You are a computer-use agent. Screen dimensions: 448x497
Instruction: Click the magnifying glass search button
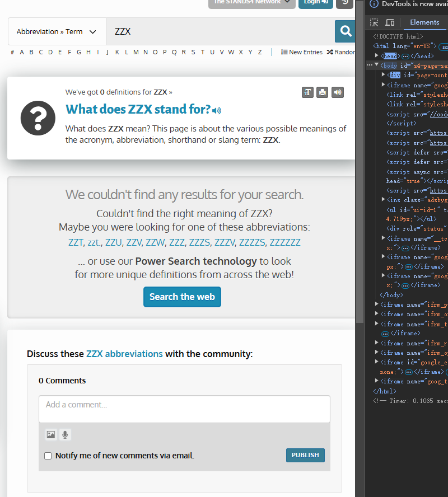(x=346, y=31)
